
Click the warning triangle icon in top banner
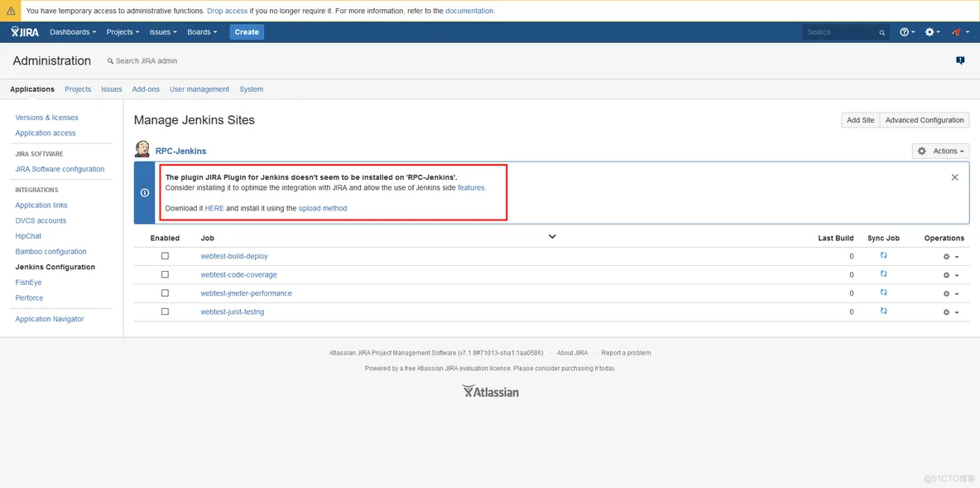click(x=11, y=11)
